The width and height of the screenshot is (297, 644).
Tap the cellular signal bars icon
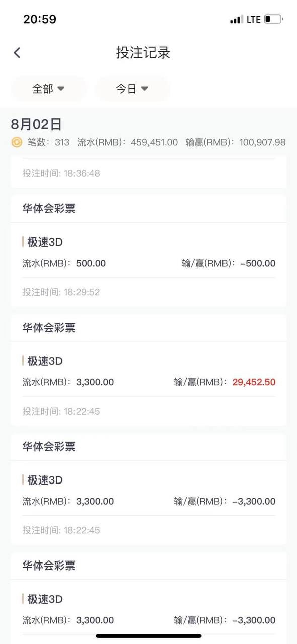point(236,20)
